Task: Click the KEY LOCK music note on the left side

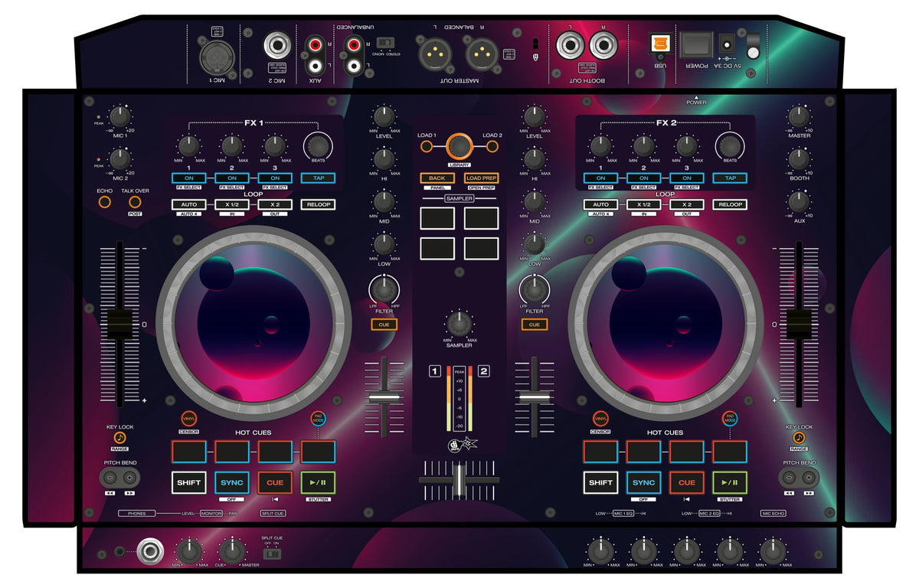Action: pos(119,436)
